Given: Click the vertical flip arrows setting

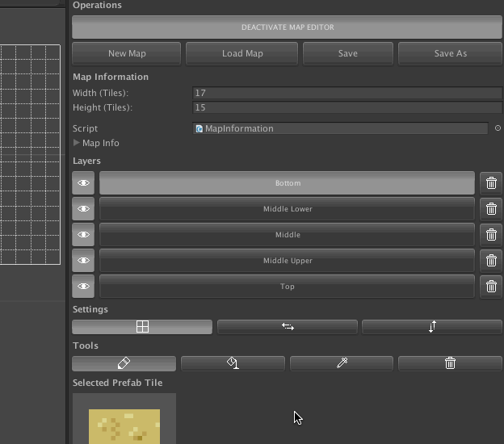Looking at the screenshot, I should [432, 327].
